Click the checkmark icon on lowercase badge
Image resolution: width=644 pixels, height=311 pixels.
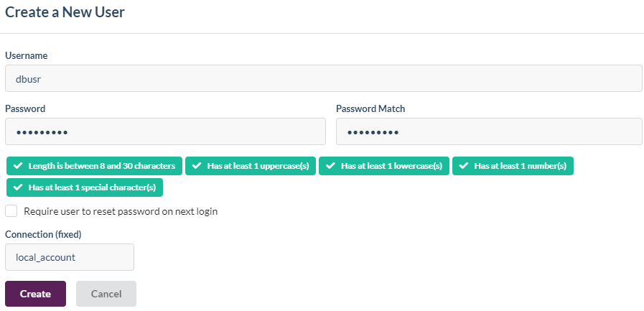[x=330, y=166]
